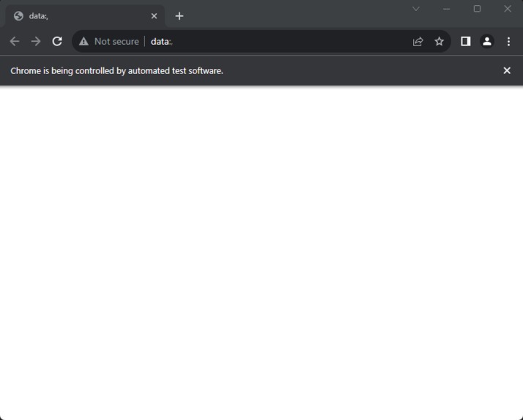Click the browser forward arrow
The height and width of the screenshot is (420, 523).
pos(36,41)
